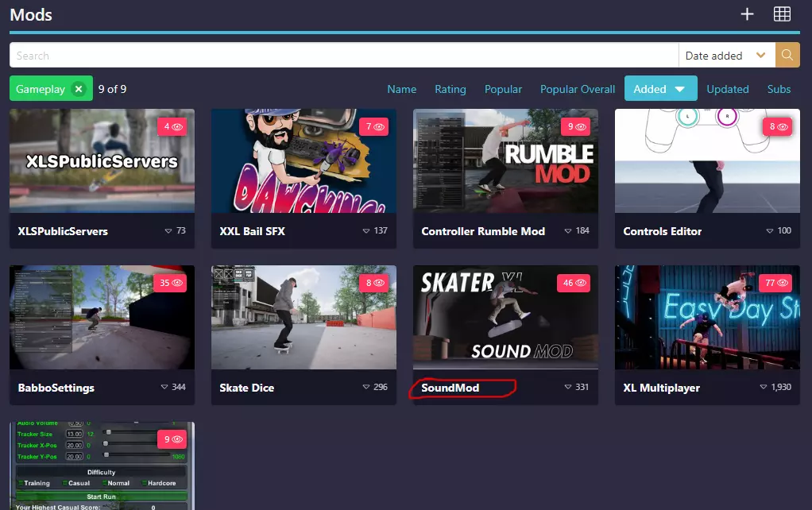Click the heart icon with 137 on XXL Bail SFX
This screenshot has height=510, width=812.
pos(366,231)
